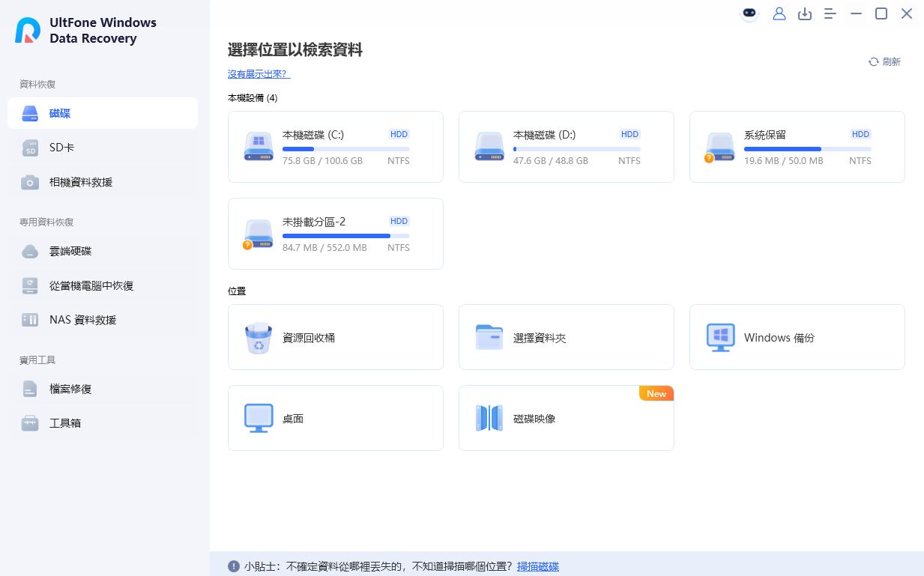This screenshot has height=576, width=924.
Task: Click the 未掛載分區-2 usage bar
Action: pyautogui.click(x=346, y=236)
